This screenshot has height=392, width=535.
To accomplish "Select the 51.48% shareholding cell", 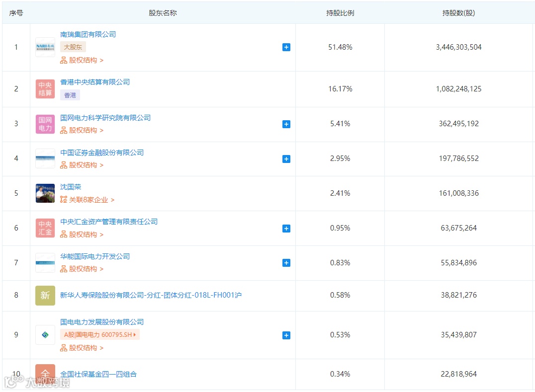I will tap(340, 47).
